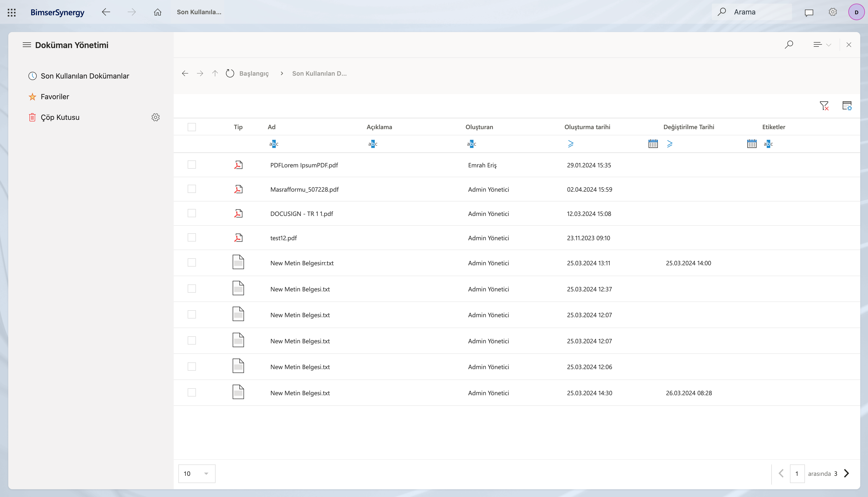Open filter operator for Ad column

(274, 144)
